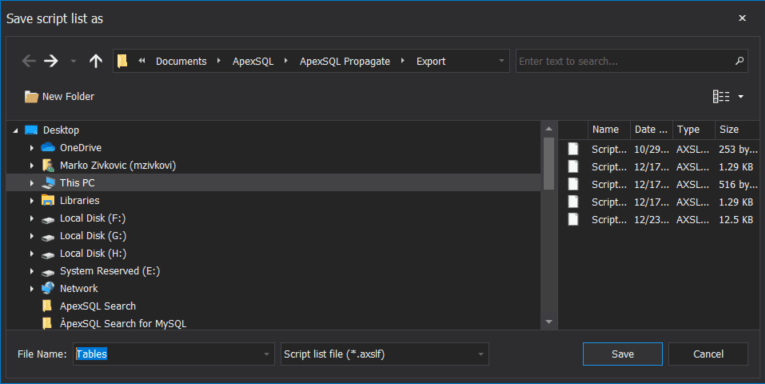Select Local Disk (G:)
The height and width of the screenshot is (384, 765).
coord(93,236)
